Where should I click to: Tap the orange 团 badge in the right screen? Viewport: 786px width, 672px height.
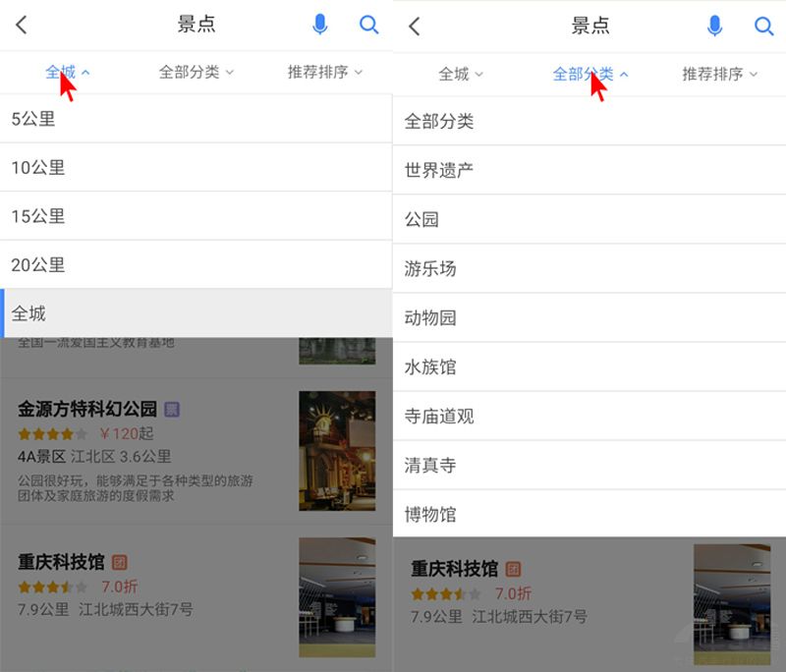coord(513,569)
